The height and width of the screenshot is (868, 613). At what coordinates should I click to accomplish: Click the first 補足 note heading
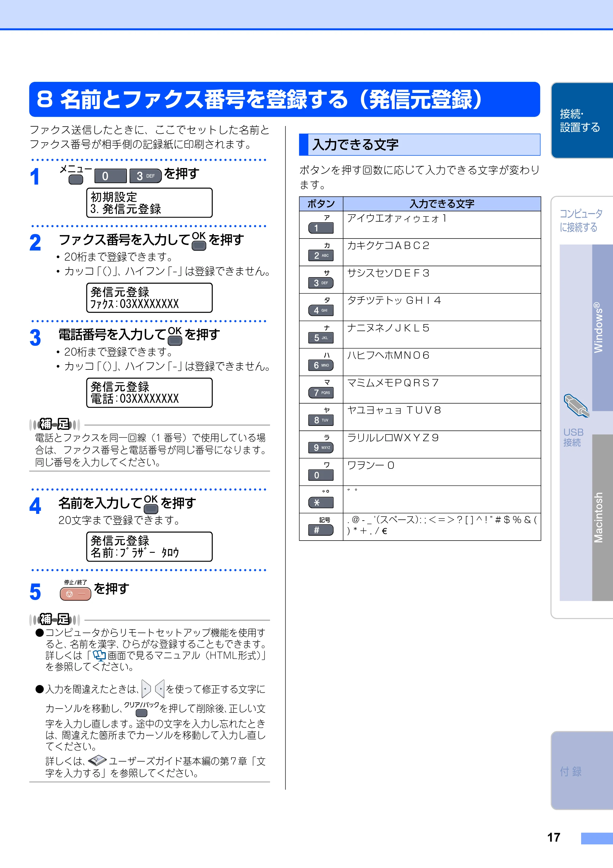(55, 425)
